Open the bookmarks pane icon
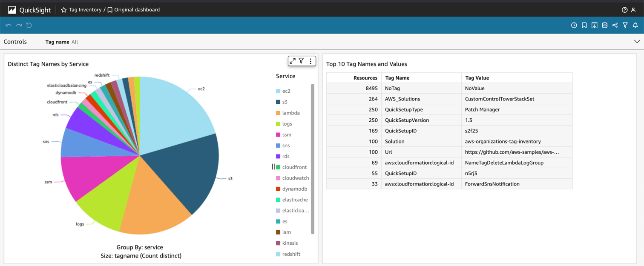644x266 pixels. coord(584,26)
